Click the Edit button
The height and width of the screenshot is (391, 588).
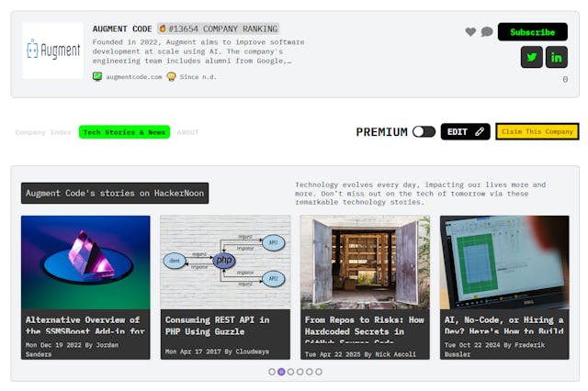[466, 132]
